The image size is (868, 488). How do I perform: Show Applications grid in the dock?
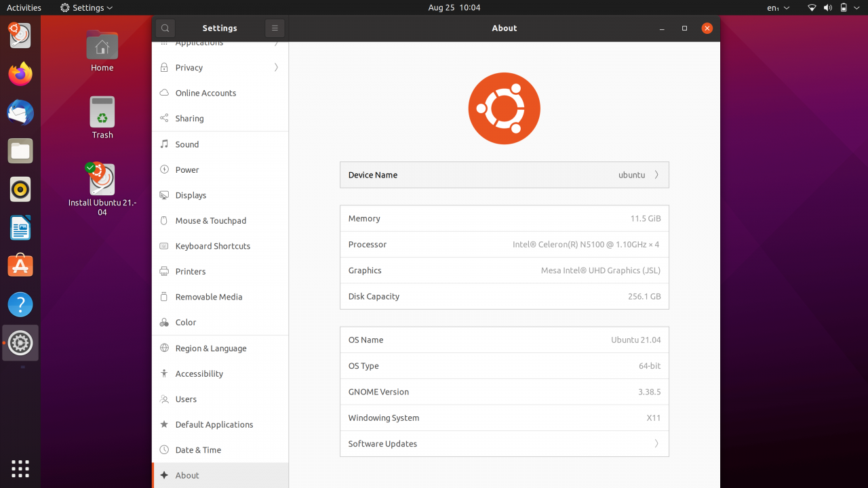[20, 468]
